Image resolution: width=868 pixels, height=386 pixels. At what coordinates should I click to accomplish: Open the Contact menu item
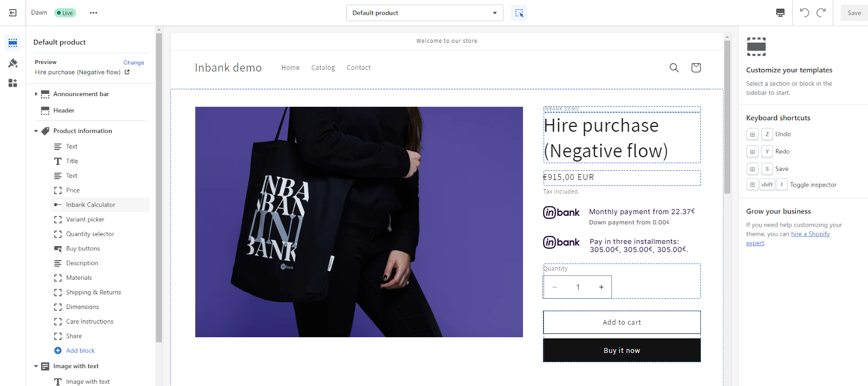point(359,68)
